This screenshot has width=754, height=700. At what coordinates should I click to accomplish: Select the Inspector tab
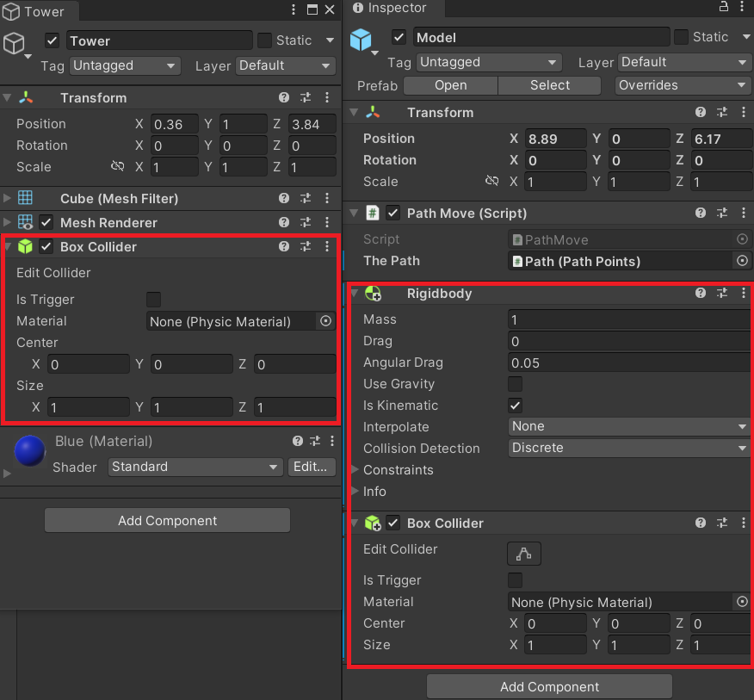(394, 8)
